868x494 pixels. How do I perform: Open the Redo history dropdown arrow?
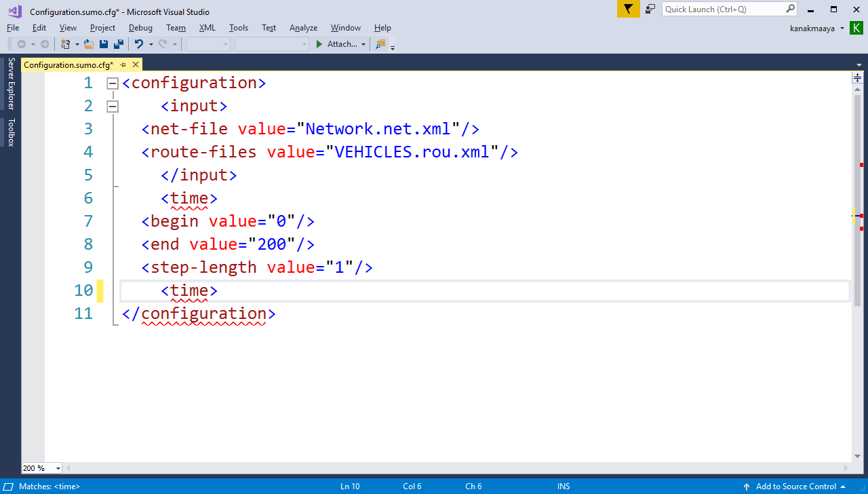click(x=174, y=44)
